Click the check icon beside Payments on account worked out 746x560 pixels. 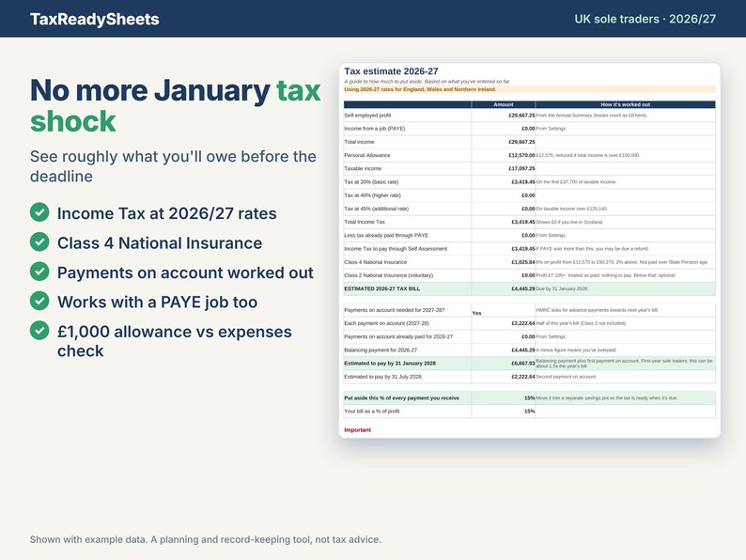[x=39, y=272]
